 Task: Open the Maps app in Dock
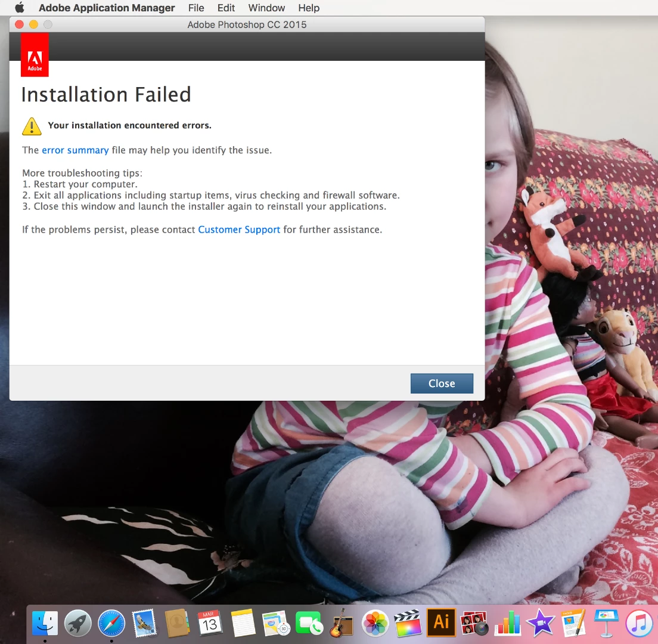[x=276, y=623]
